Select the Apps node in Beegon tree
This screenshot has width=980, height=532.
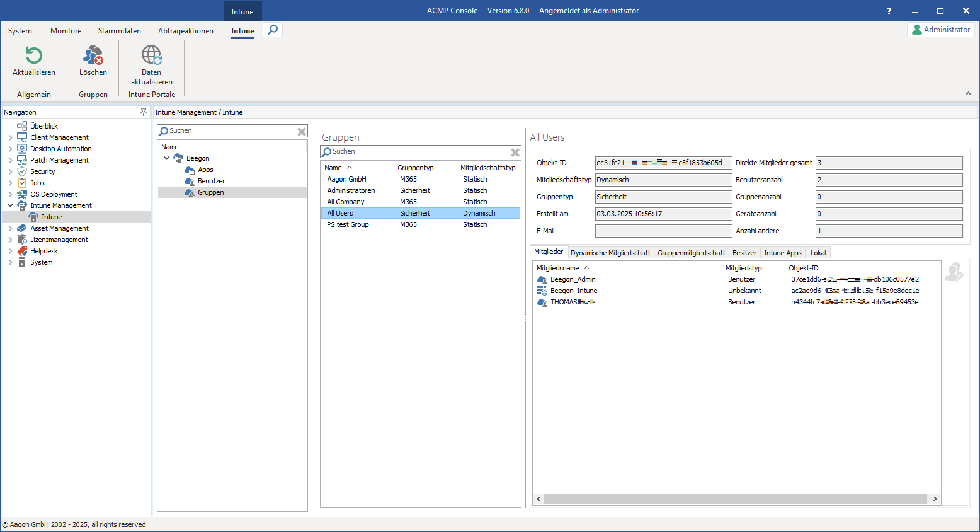(x=205, y=170)
